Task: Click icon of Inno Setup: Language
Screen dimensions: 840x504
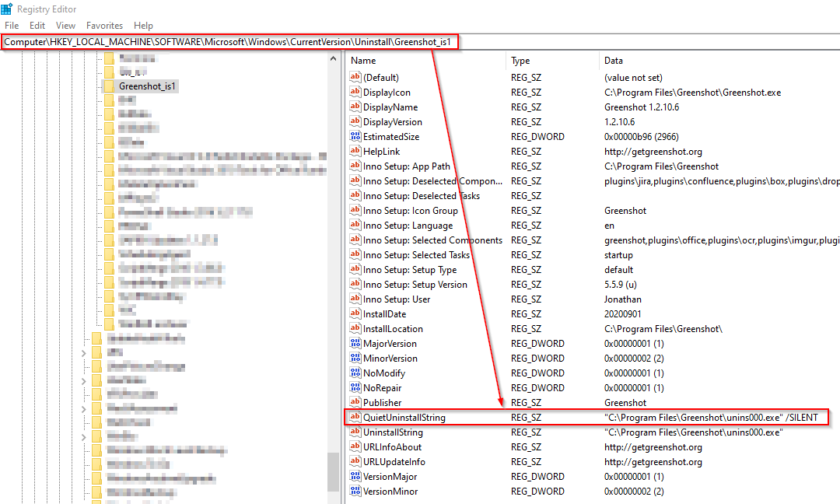Action: (355, 225)
